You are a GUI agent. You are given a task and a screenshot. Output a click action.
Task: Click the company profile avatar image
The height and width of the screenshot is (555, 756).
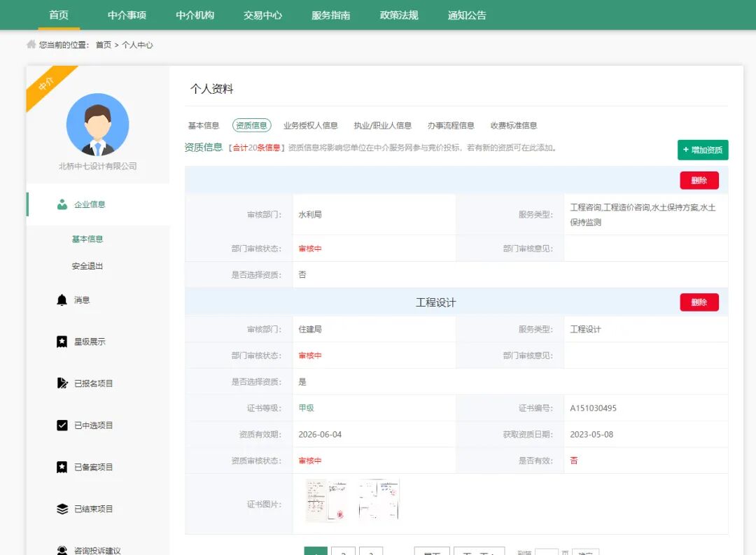(x=97, y=124)
